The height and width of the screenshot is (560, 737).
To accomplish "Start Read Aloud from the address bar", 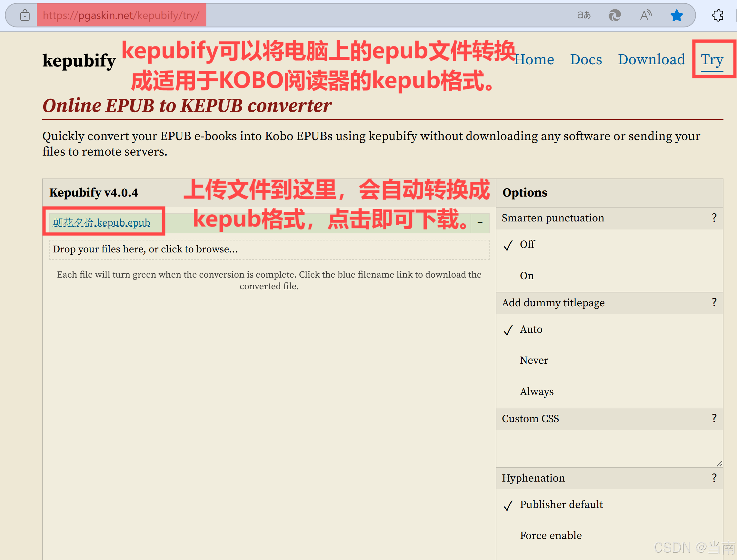I will (646, 15).
